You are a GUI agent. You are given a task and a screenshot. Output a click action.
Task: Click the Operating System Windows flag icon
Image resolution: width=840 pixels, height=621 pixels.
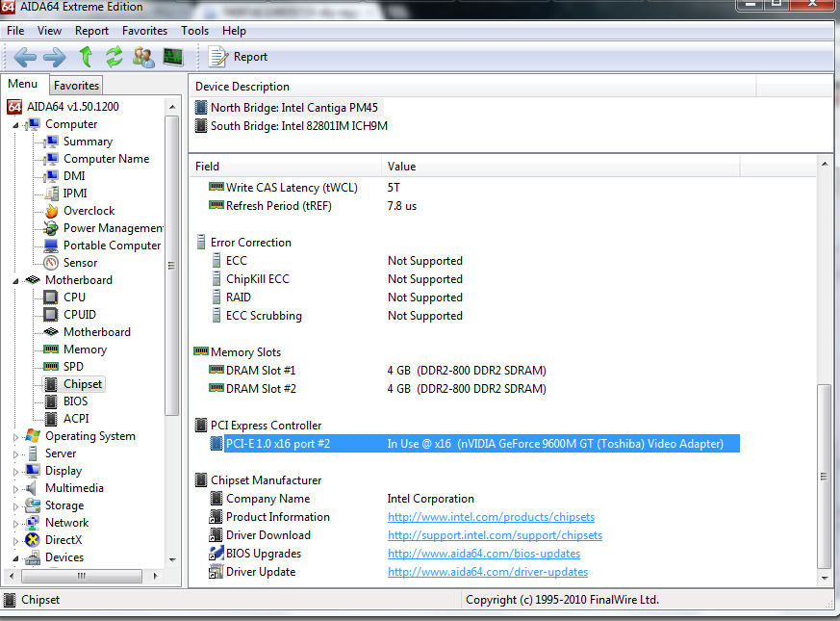click(x=33, y=435)
